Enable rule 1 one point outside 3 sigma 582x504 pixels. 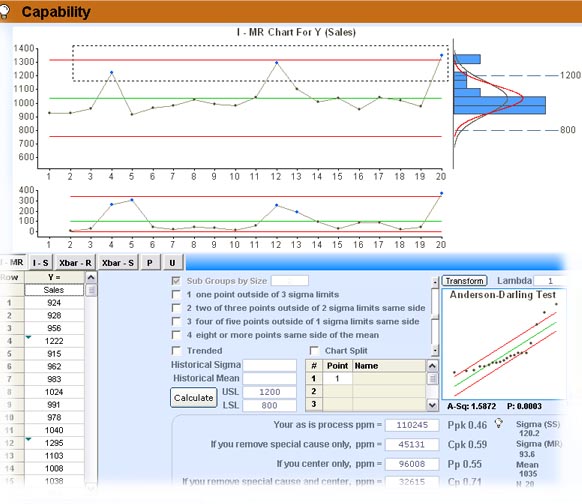[x=176, y=295]
